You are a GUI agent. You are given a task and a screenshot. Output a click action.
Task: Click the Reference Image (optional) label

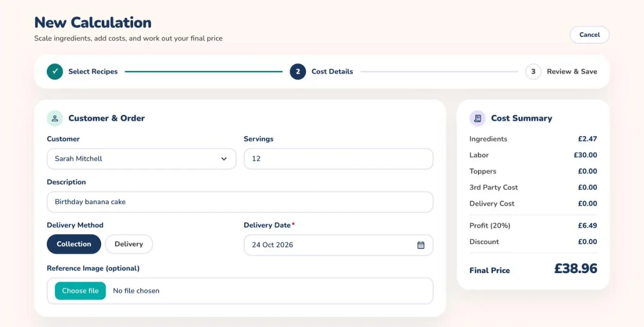click(93, 268)
